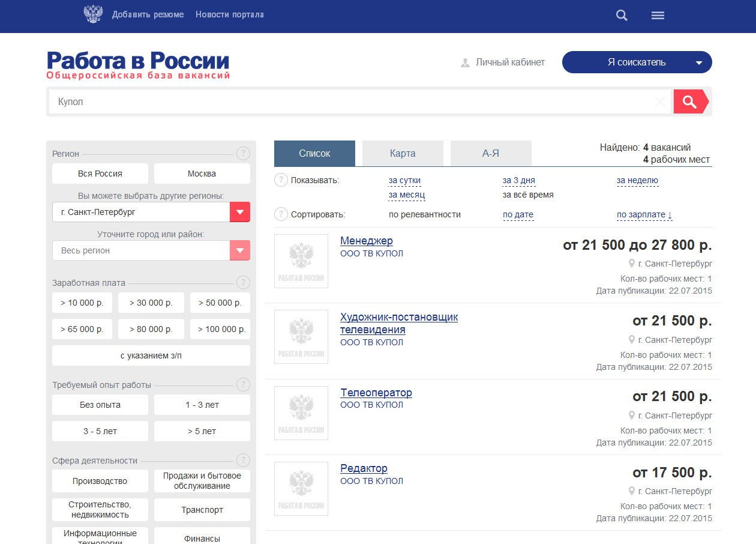Toggle salary filter > 65 000 р.
Screen dimensions: 756x544
click(x=82, y=329)
